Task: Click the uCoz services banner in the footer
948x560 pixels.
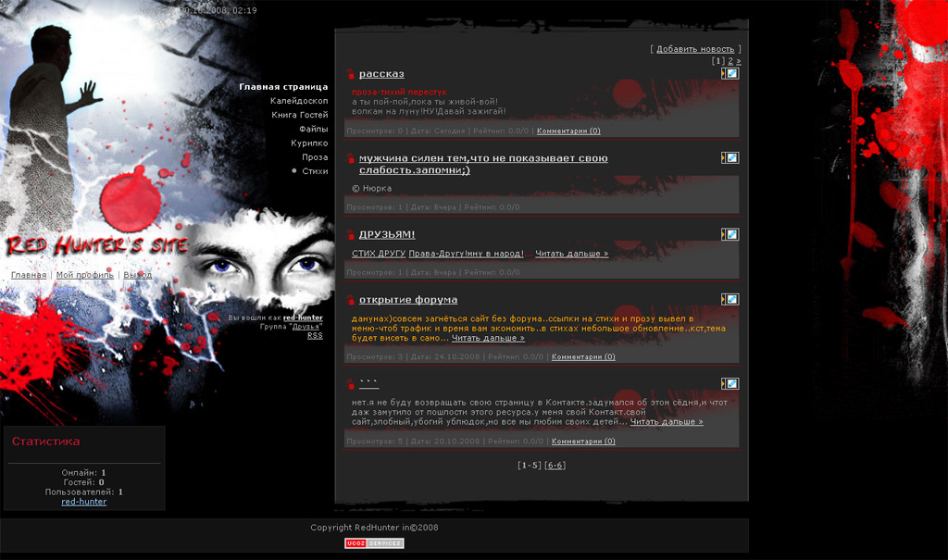Action: click(374, 543)
